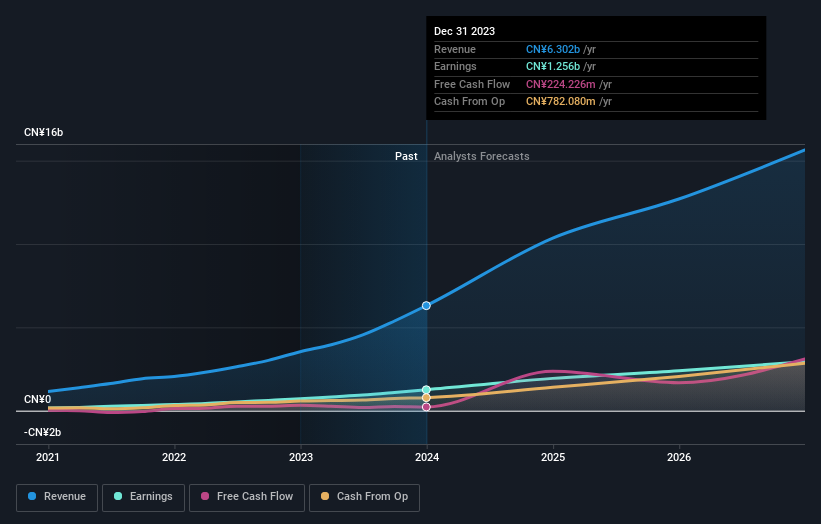Click the orange Cash From Op data marker
Screen dimensions: 821x524
(426, 398)
